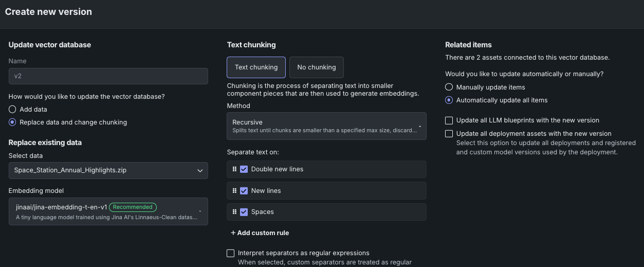Choose Manually update items
Screen dimensions: 644x267
tap(449, 87)
